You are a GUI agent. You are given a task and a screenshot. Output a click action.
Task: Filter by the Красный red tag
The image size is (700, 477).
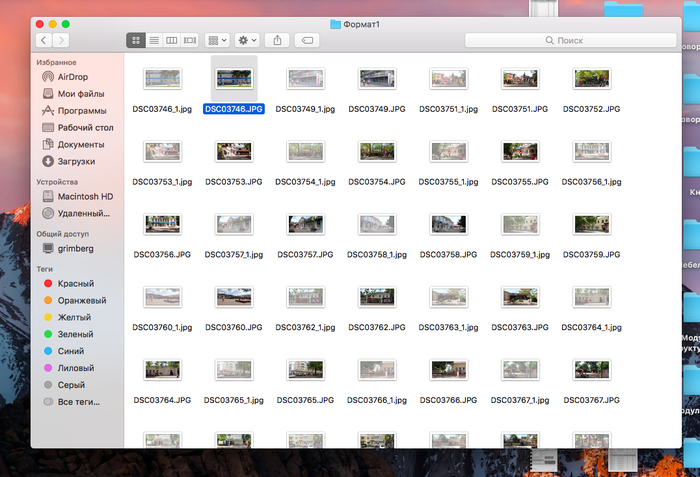point(75,284)
